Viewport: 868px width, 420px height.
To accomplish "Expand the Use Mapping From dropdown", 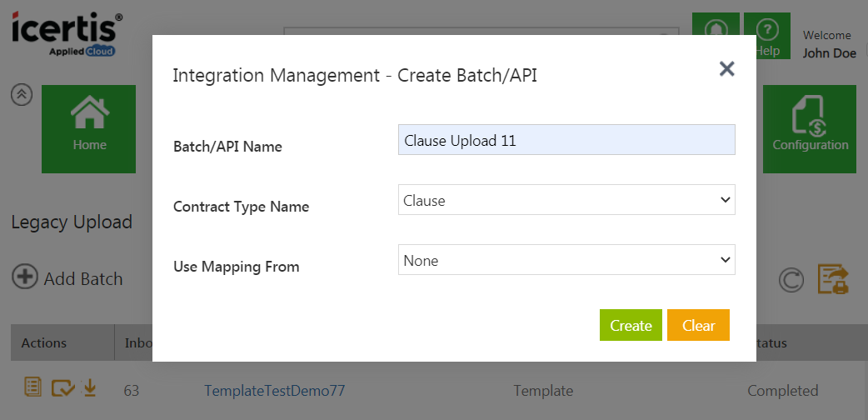I will point(566,260).
